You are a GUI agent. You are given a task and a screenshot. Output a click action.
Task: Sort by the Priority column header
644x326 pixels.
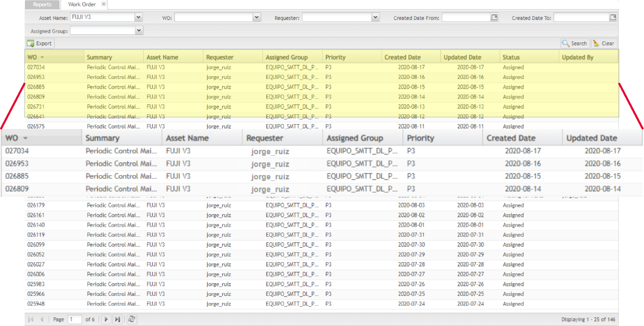[352, 57]
